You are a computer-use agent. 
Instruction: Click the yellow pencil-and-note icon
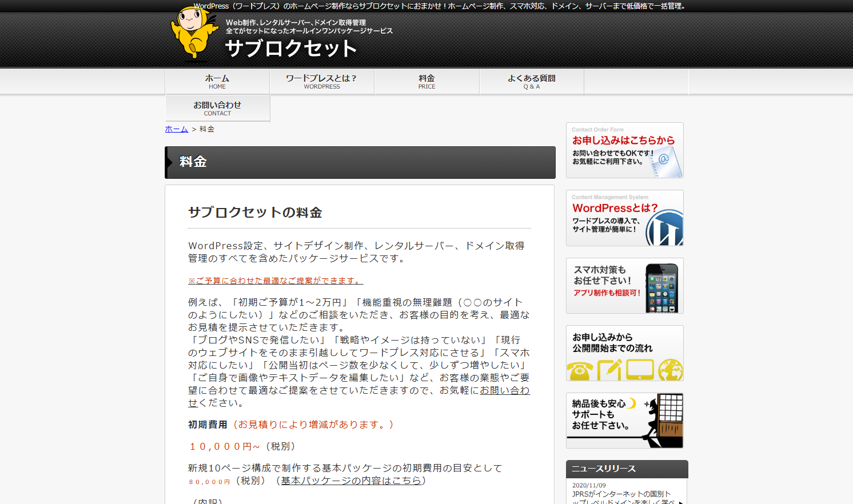click(609, 370)
